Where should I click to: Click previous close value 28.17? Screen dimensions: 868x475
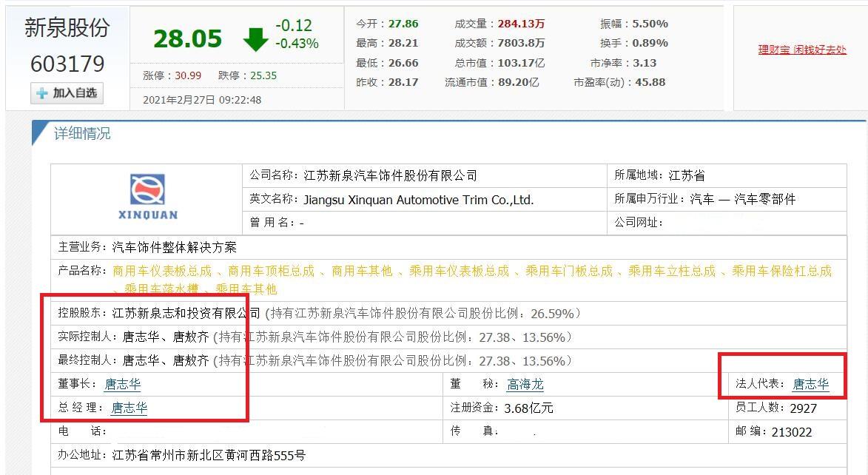[403, 82]
